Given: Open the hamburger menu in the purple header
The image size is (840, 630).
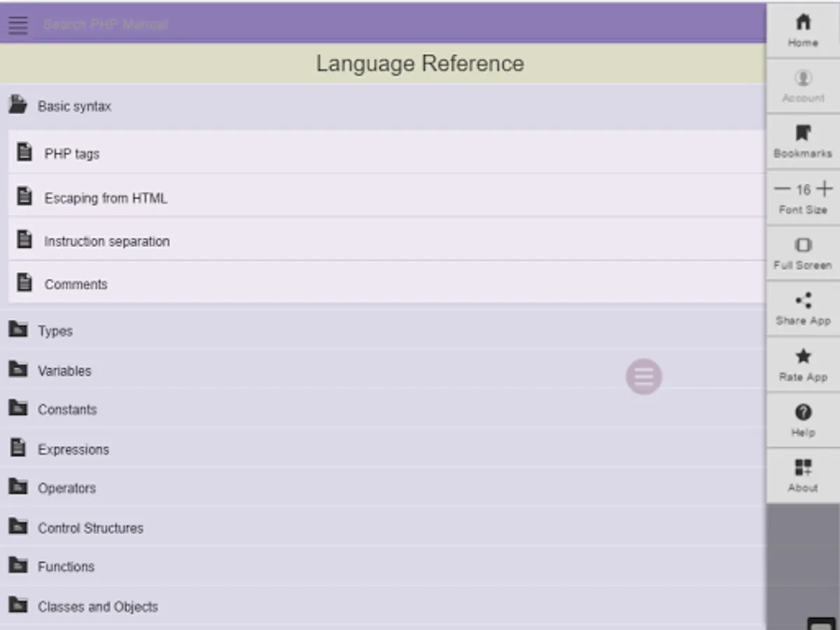Looking at the screenshot, I should 18,24.
